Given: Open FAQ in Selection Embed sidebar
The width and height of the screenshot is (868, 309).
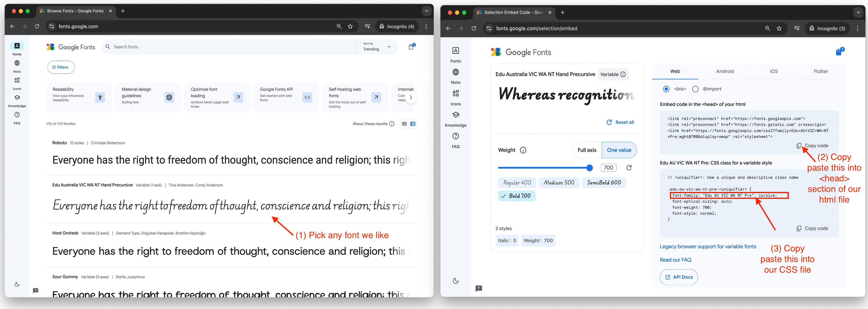Looking at the screenshot, I should 456,140.
